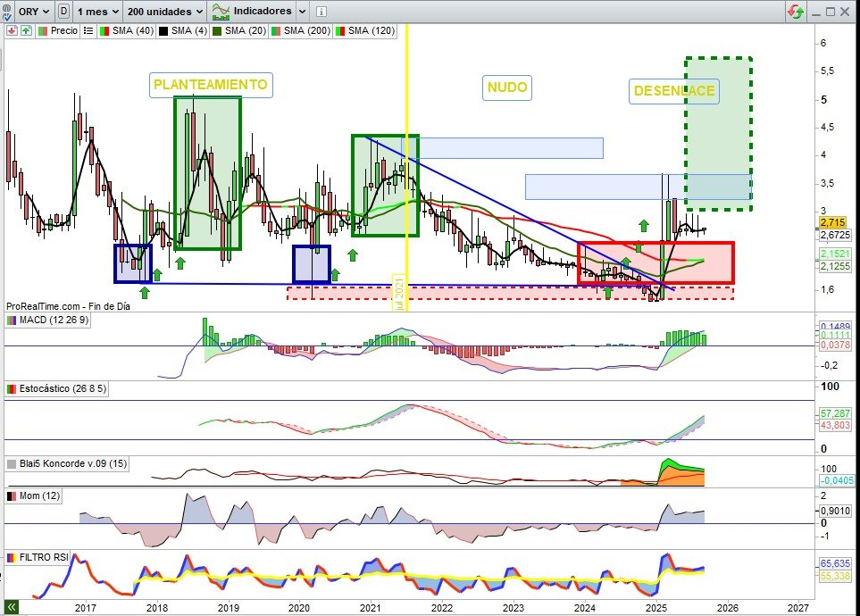Select the NUDO text annotation
The height and width of the screenshot is (616, 860).
pos(506,87)
